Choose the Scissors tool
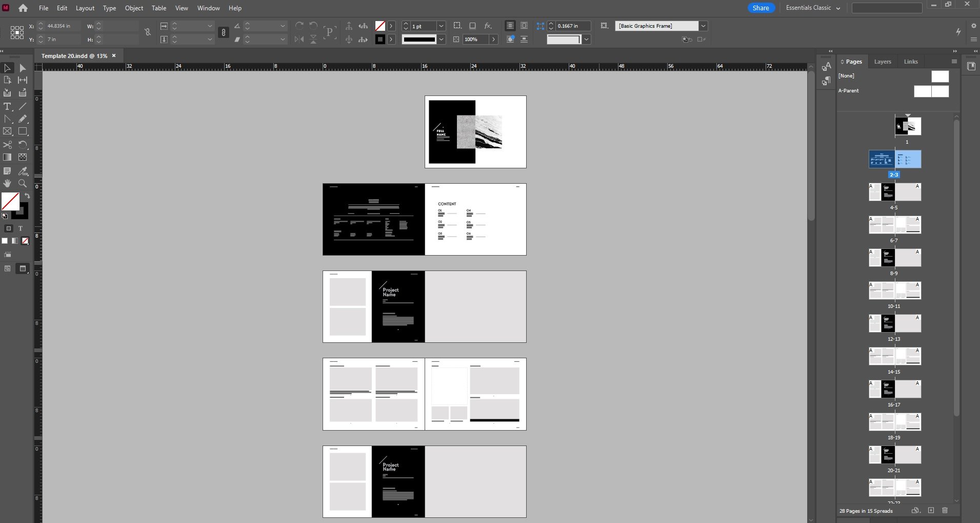980x523 pixels. click(7, 145)
